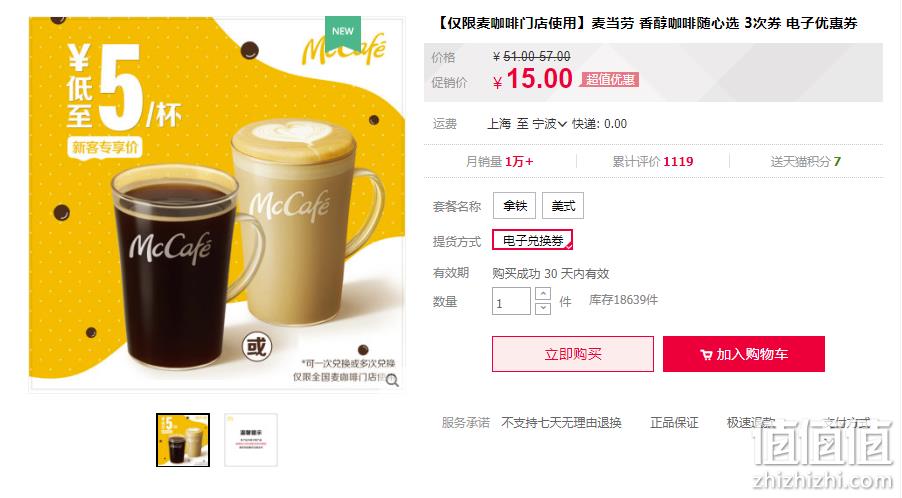Select the 美式 package option

[563, 206]
